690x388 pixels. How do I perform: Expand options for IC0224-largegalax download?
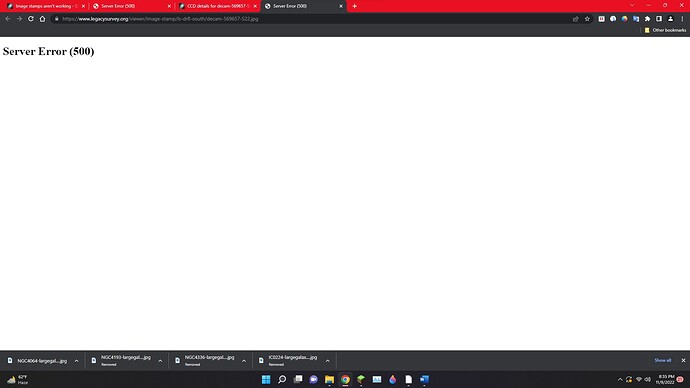click(x=327, y=361)
